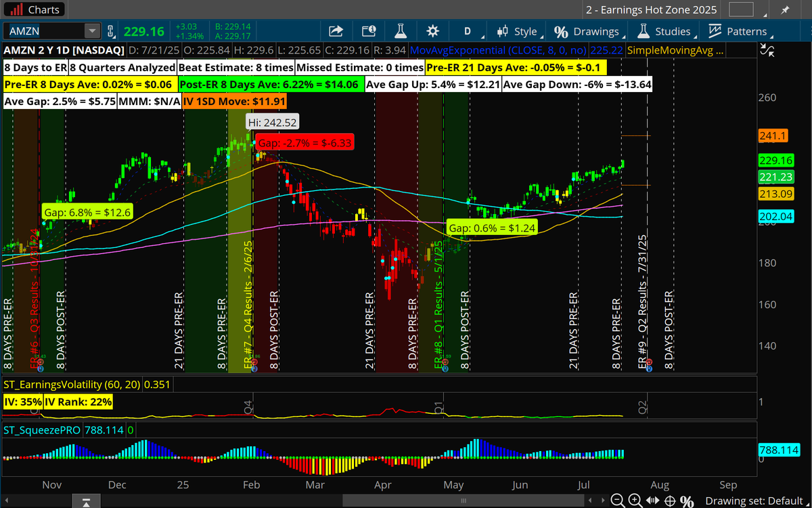
Task: Click the Aug label on time axis
Action: point(660,485)
